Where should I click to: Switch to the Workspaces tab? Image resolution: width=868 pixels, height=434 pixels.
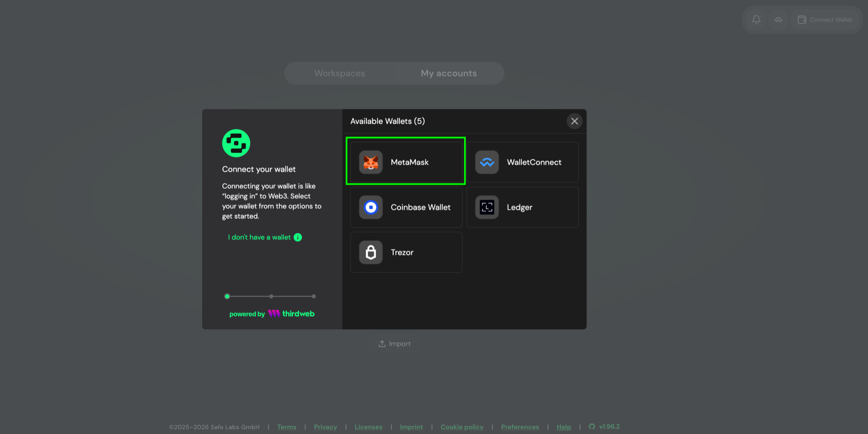(x=340, y=73)
